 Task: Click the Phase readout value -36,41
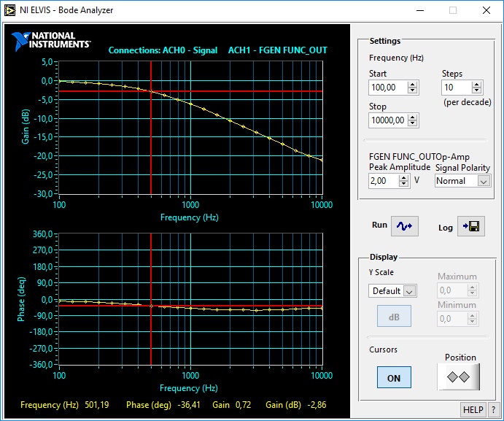pos(189,405)
